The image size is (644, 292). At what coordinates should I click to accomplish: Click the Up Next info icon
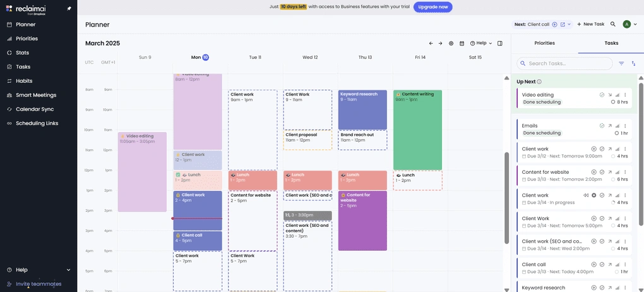point(539,82)
